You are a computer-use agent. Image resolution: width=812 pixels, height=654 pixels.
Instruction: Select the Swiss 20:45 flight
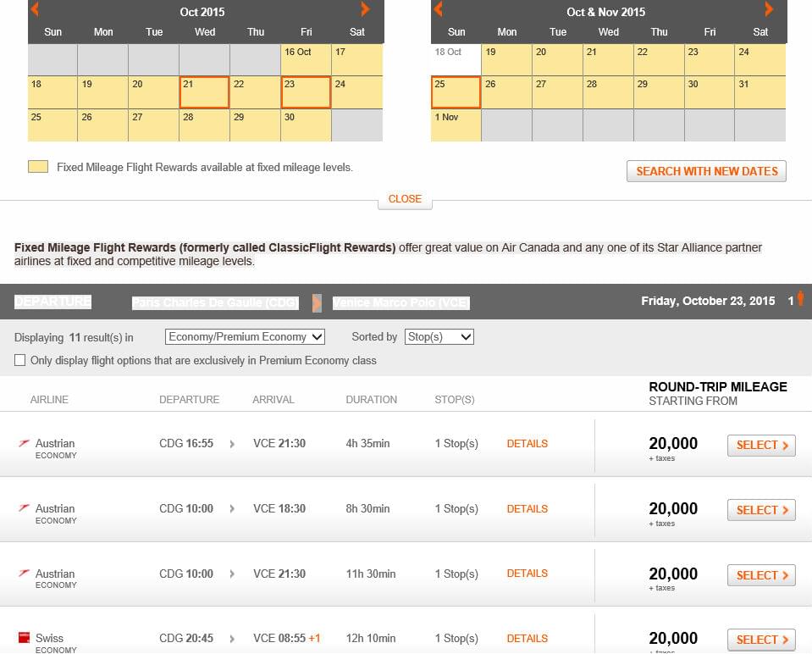pos(761,640)
